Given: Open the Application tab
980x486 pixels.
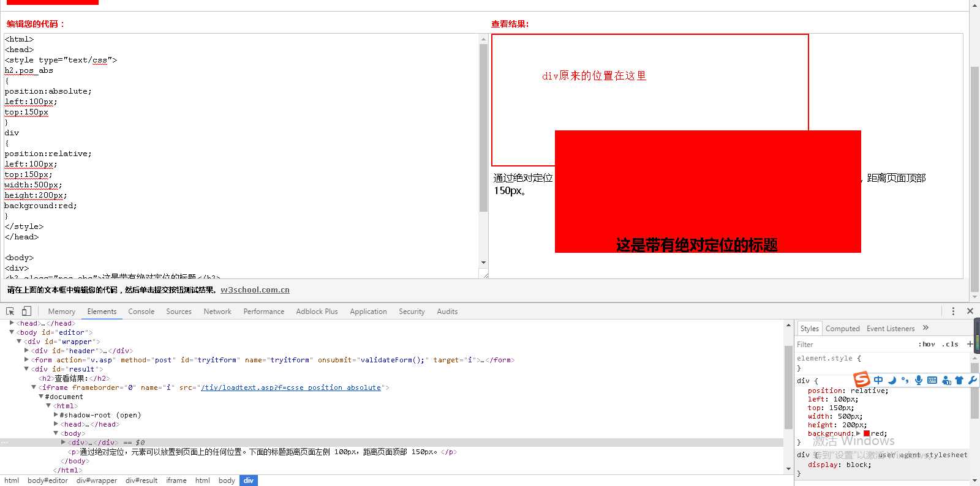Looking at the screenshot, I should click(x=368, y=312).
